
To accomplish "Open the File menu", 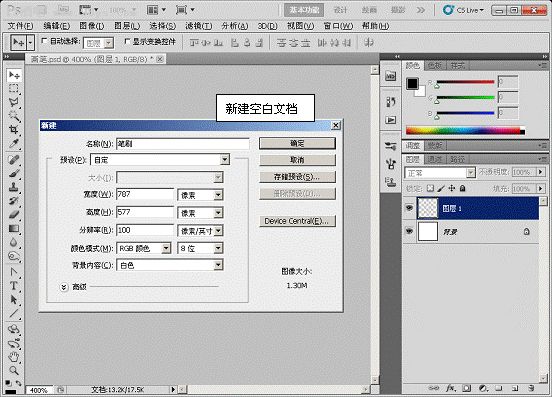I will [20, 26].
